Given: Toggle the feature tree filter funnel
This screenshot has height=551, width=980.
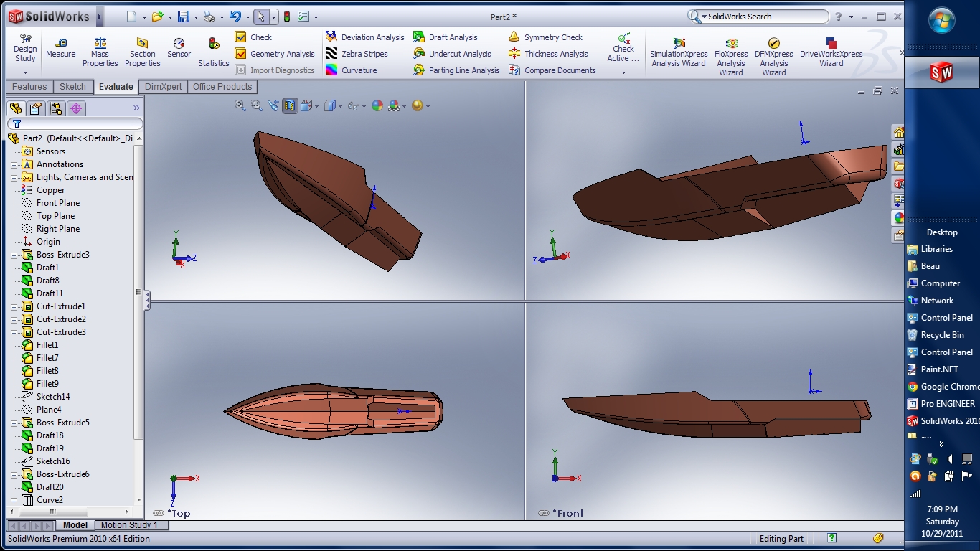Looking at the screenshot, I should coord(17,124).
